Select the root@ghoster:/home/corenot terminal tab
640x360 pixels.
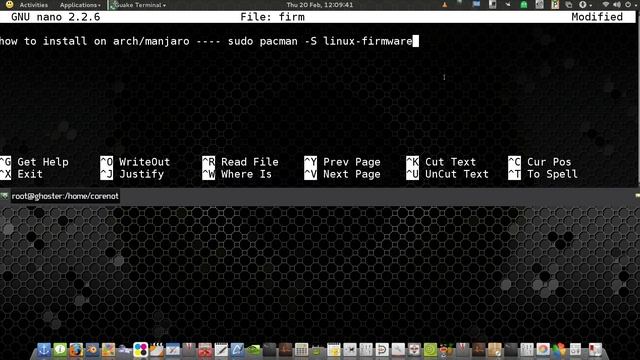65,196
